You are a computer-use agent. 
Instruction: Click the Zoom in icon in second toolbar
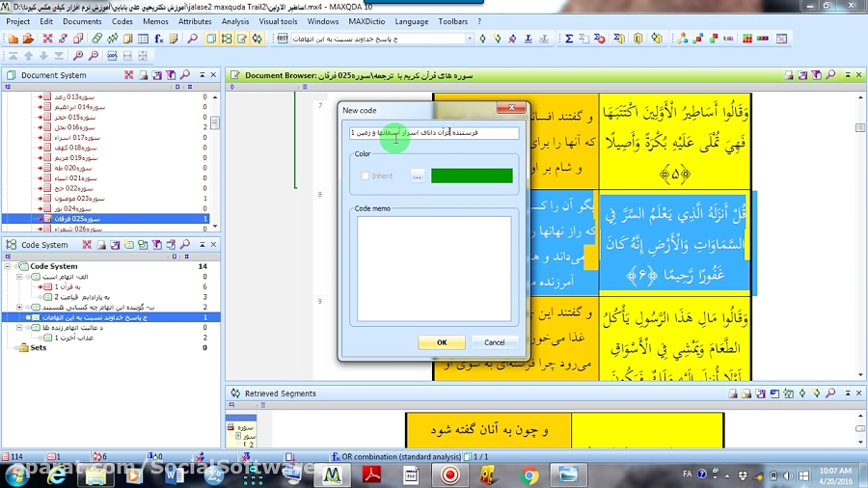point(78,55)
